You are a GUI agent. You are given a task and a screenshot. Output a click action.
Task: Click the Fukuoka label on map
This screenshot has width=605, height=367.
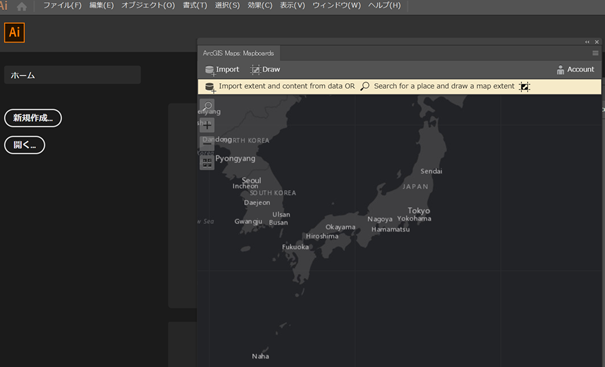tap(295, 247)
